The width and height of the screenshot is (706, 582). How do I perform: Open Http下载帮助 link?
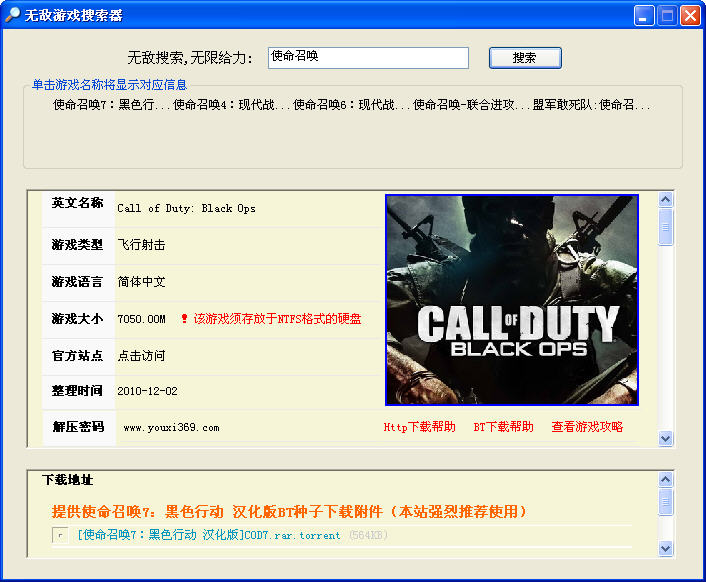pos(420,427)
